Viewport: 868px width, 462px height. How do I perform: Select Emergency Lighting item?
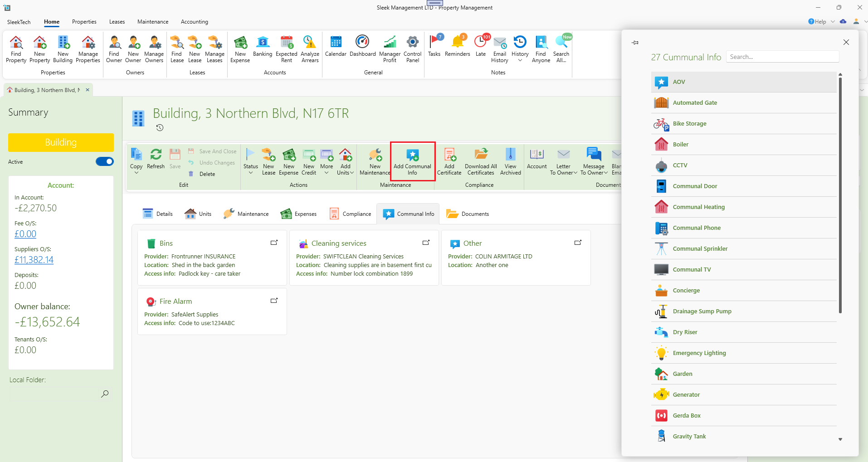744,353
